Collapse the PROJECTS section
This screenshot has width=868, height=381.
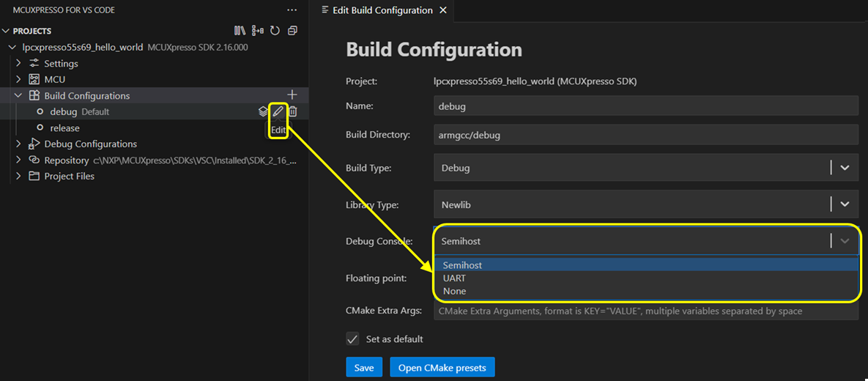(x=6, y=31)
